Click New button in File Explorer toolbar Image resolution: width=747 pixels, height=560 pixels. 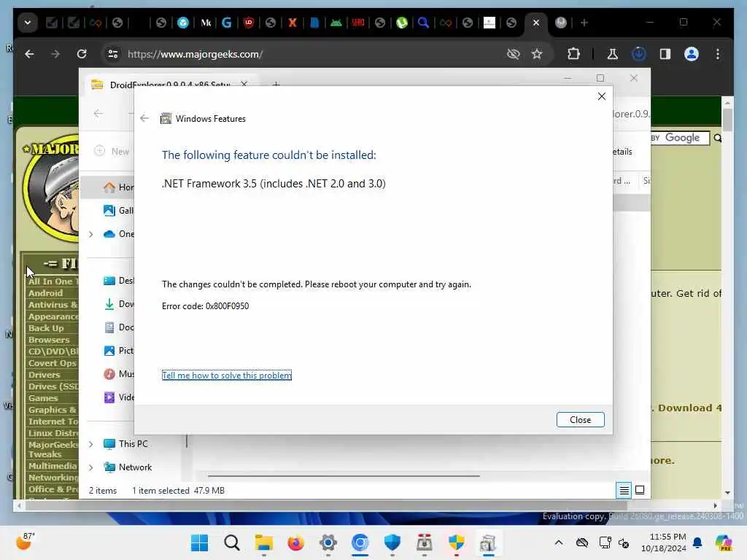tap(112, 151)
